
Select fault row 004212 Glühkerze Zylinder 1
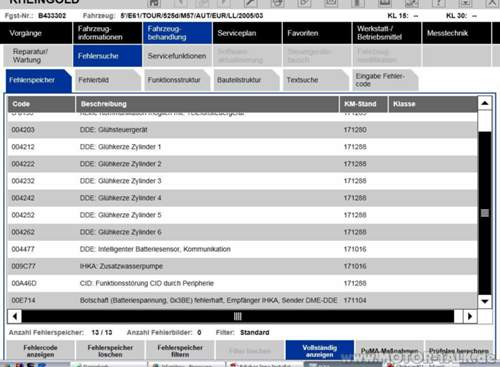click(242, 147)
